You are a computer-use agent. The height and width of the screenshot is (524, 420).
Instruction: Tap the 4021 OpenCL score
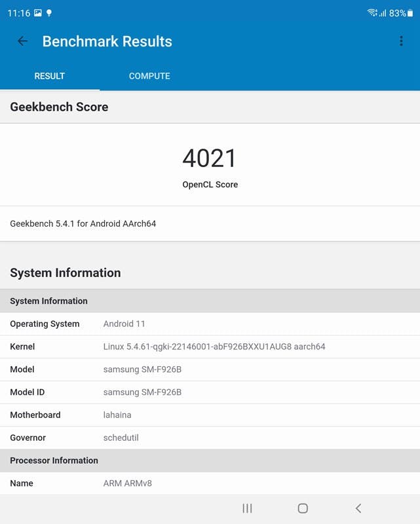click(210, 159)
